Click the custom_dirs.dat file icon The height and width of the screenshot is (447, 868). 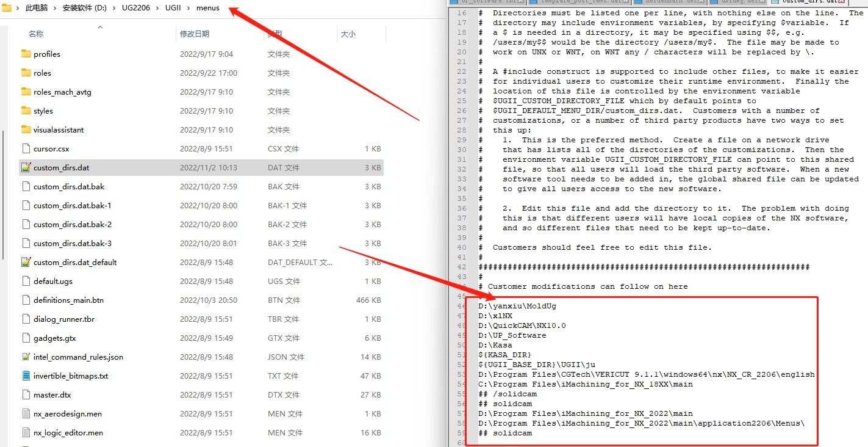coord(26,167)
